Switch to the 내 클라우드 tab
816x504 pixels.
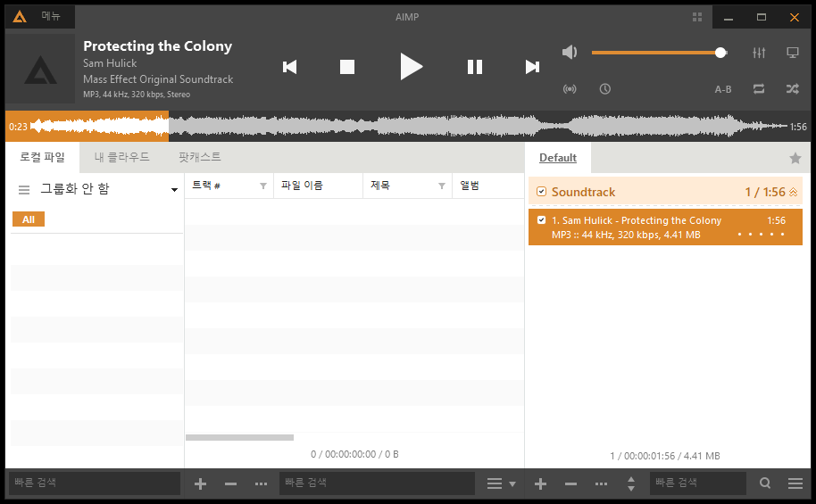(x=121, y=157)
